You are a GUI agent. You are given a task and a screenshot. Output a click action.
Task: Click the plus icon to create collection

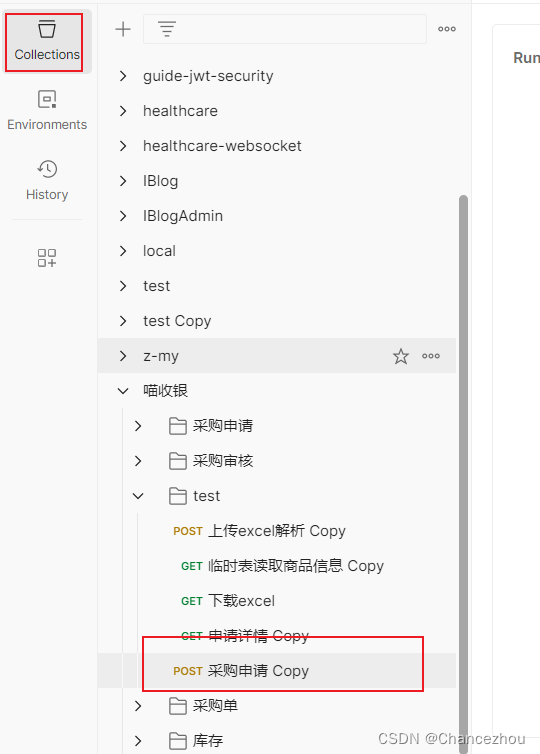(123, 29)
